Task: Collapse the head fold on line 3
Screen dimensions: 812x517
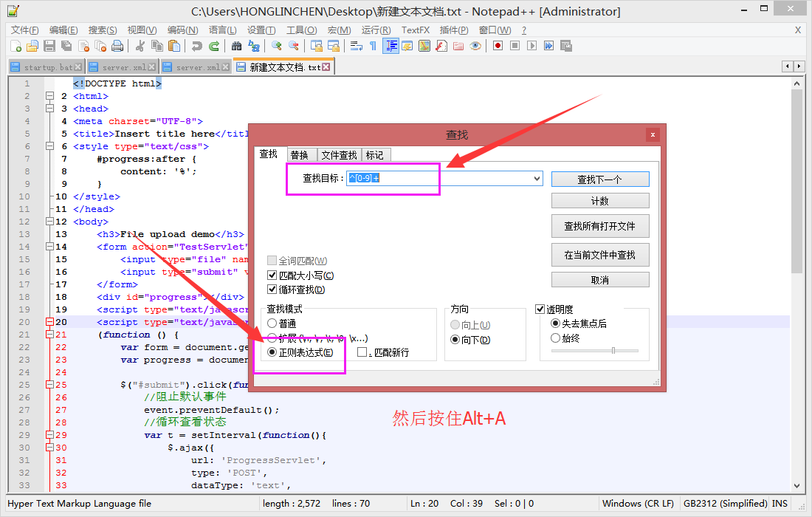Action: (x=49, y=109)
